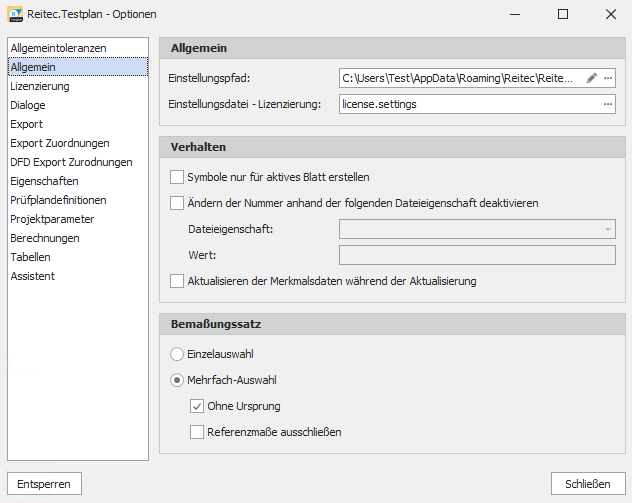Select the Einzelauswahl radio button

[177, 354]
